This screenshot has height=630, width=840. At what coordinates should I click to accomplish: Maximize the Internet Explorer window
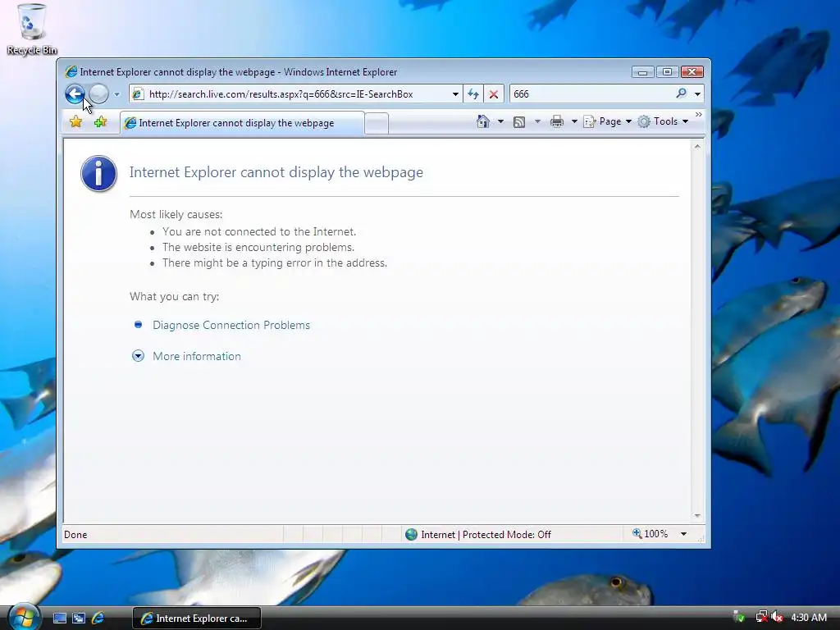[x=667, y=72]
